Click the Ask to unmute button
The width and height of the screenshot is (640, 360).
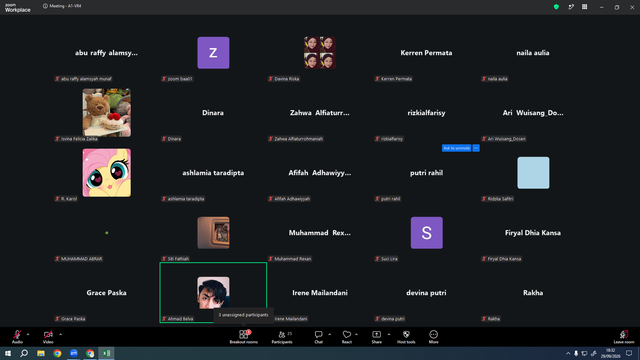(x=456, y=148)
